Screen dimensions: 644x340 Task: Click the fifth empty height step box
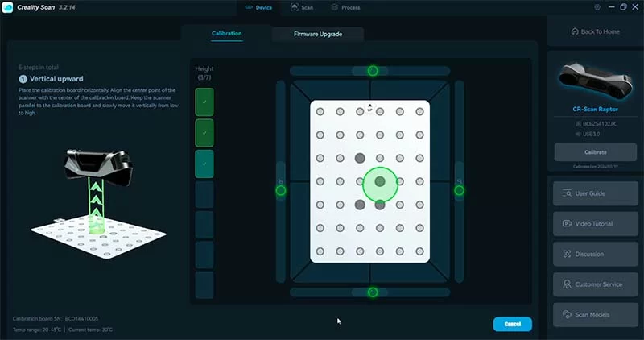(204, 225)
